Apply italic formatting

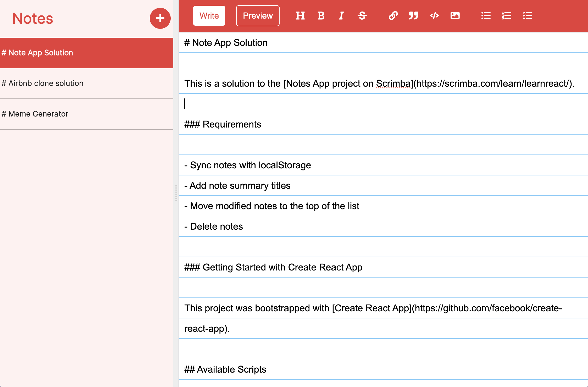tap(341, 16)
